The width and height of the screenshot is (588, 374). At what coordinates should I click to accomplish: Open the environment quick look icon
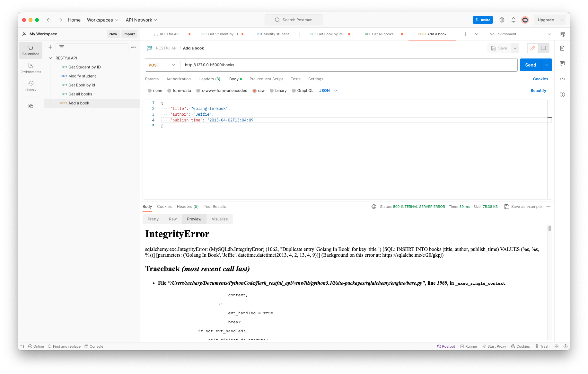562,34
